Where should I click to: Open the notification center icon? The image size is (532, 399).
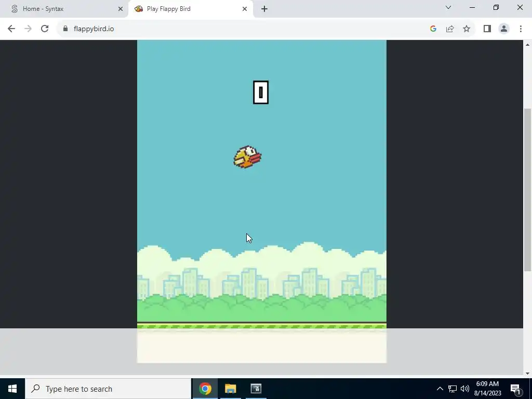coord(515,389)
